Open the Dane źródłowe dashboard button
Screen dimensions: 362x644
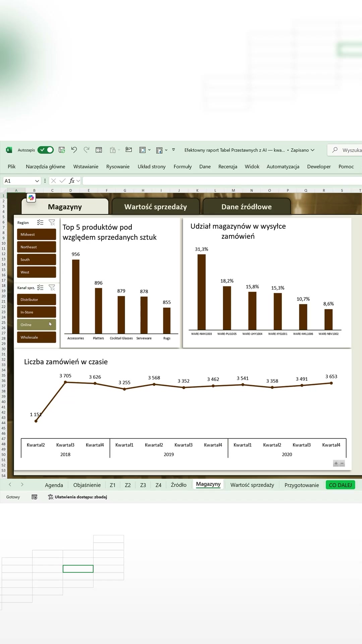pos(246,207)
